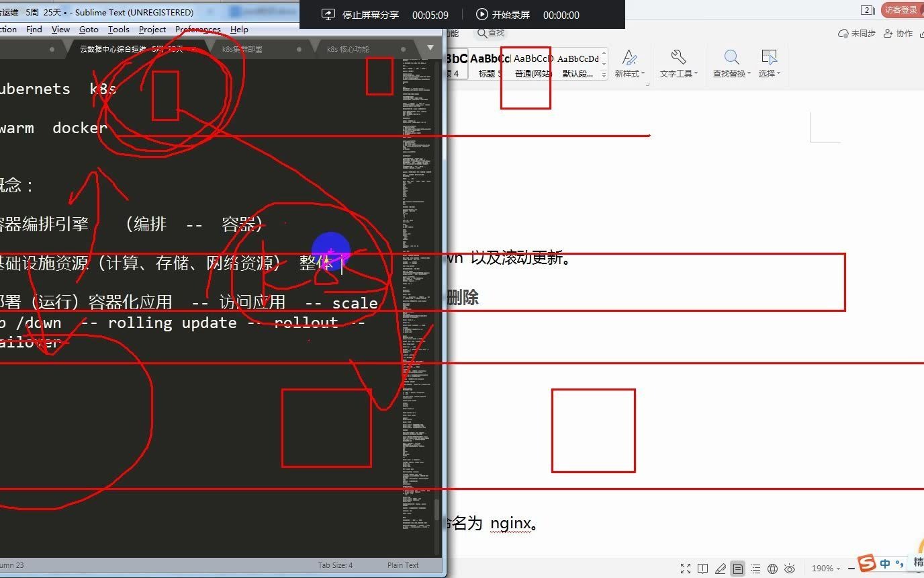Click the 查找 search box in WPS
The width and height of the screenshot is (924, 578).
491,33
